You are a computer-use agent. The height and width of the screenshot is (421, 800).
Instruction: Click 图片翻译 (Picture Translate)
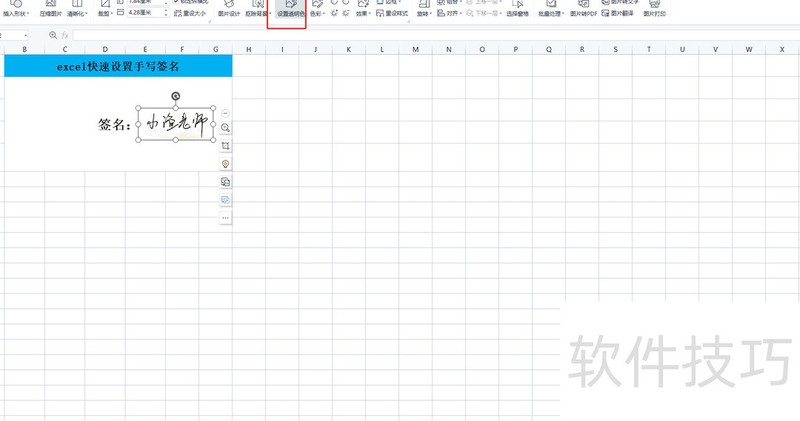617,13
